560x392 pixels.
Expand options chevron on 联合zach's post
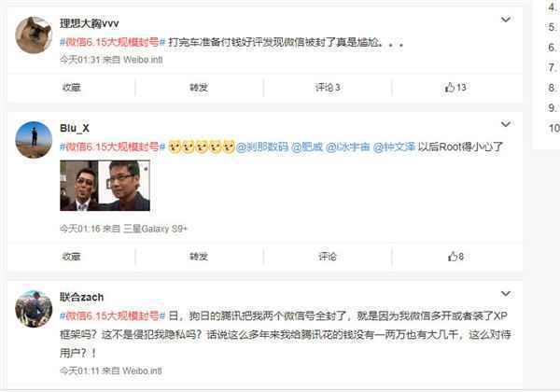pyautogui.click(x=506, y=293)
